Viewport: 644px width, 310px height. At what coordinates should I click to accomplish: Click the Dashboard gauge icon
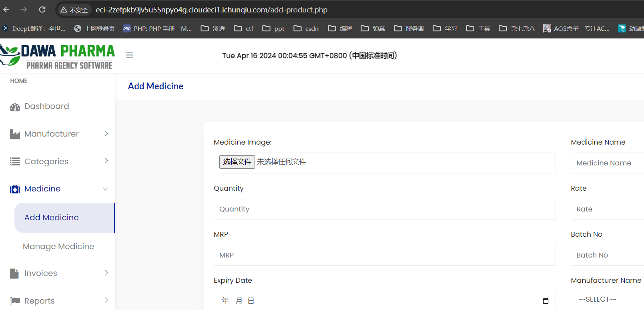15,107
